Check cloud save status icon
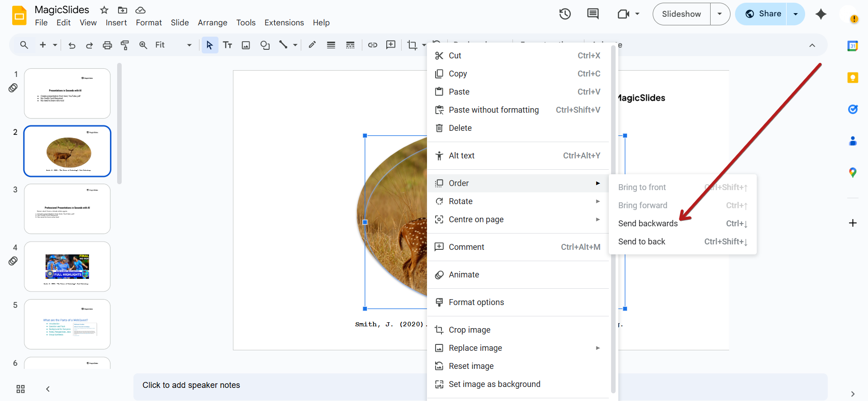 tap(140, 10)
